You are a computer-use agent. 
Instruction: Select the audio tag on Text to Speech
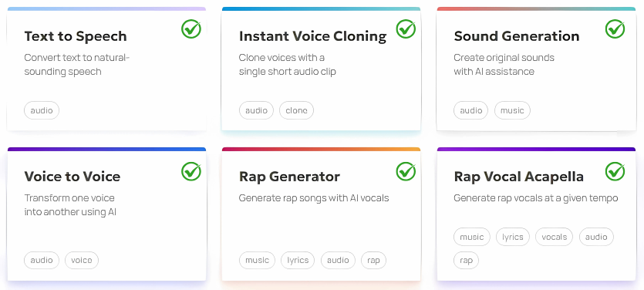(42, 110)
